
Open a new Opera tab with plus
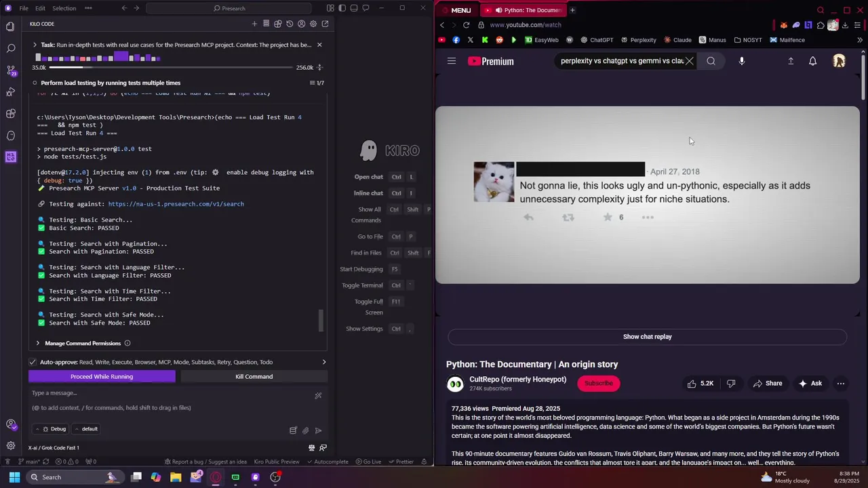click(572, 10)
